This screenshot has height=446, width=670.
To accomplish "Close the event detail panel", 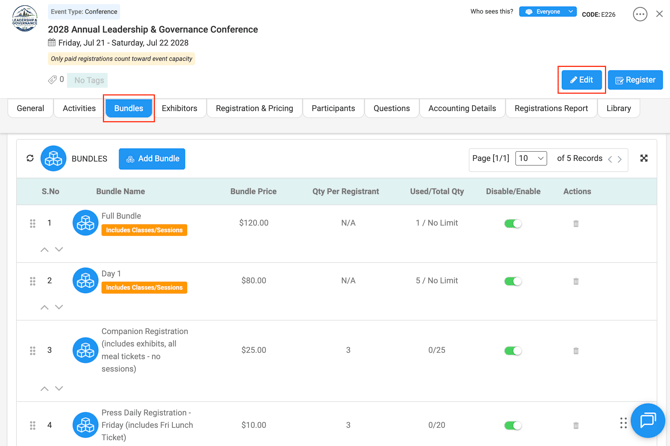I will tap(659, 14).
